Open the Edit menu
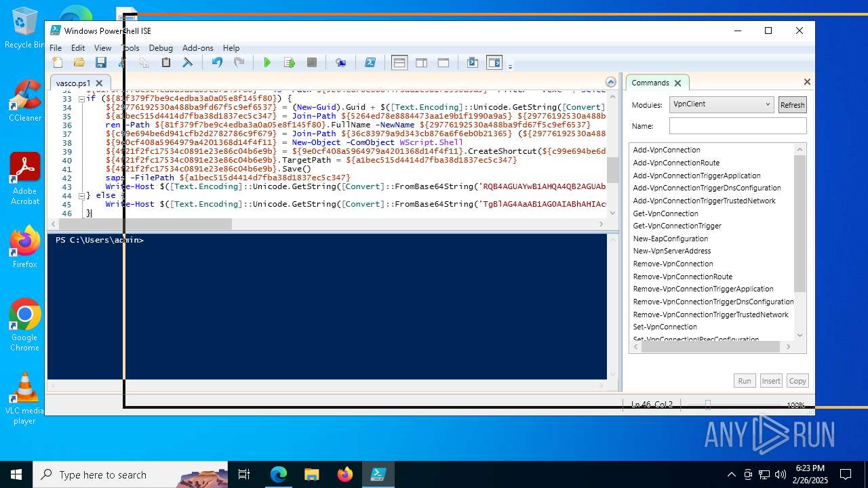Viewport: 868px width, 488px height. pyautogui.click(x=78, y=48)
